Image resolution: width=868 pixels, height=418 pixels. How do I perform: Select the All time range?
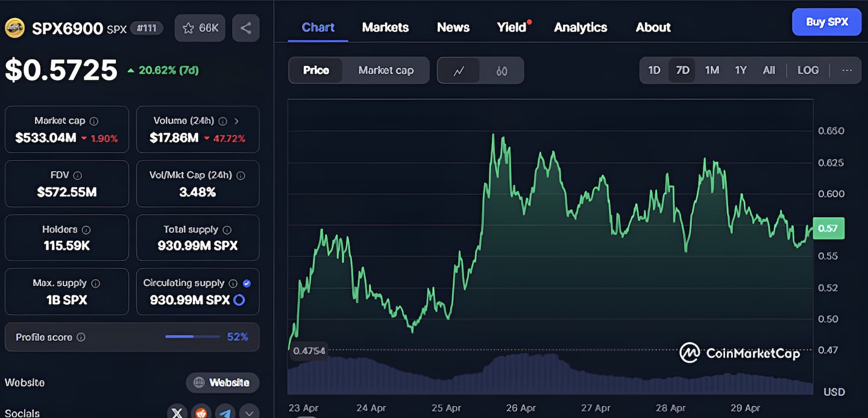[x=769, y=70]
